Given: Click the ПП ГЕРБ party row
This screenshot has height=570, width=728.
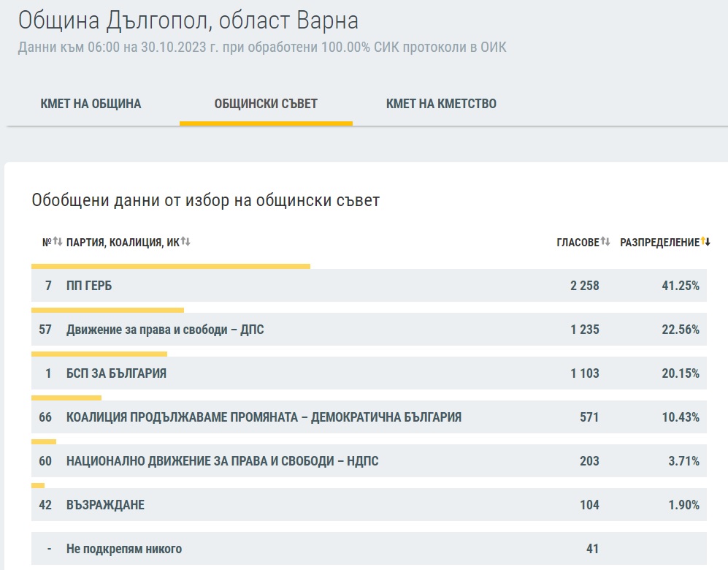Looking at the screenshot, I should [369, 285].
